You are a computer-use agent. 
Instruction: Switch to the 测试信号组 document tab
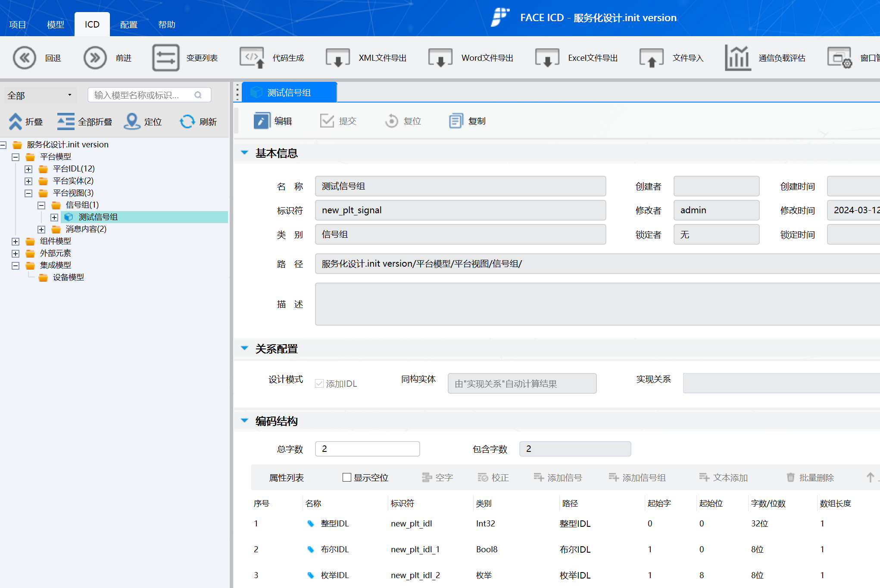289,92
